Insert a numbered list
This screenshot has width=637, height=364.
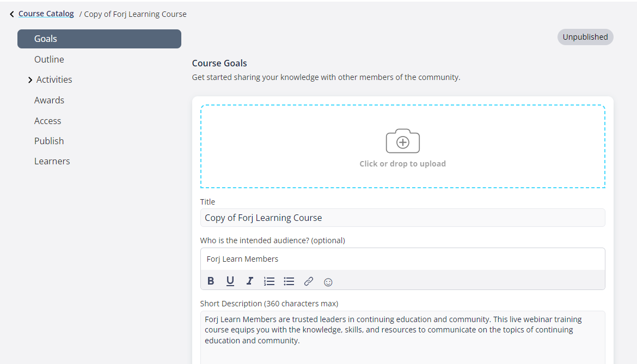point(269,281)
